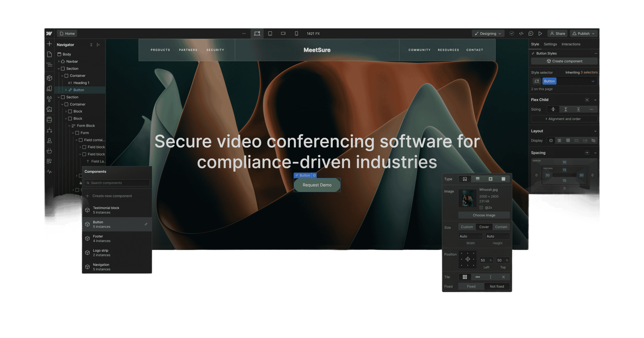Open the three-dot menu in the top bar
Screen dimensions: 644x338
coord(244,34)
